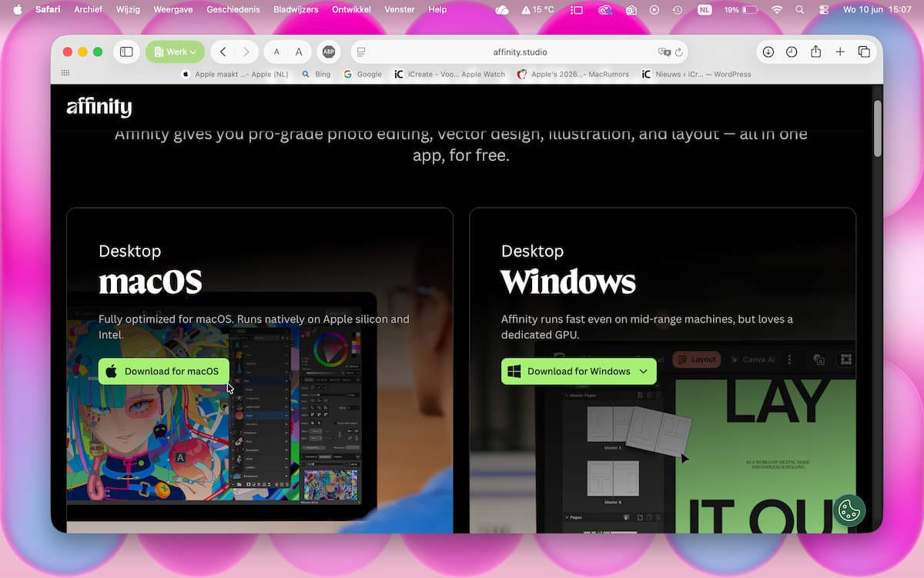Toggle the Safari sidebar button

tap(126, 52)
